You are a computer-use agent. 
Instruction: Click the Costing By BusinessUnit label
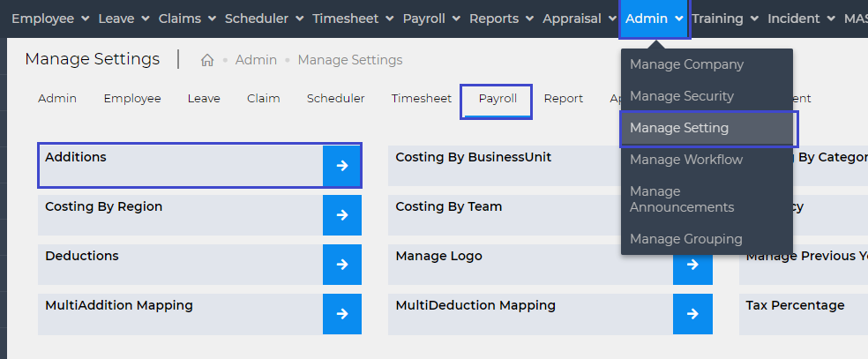pos(474,157)
